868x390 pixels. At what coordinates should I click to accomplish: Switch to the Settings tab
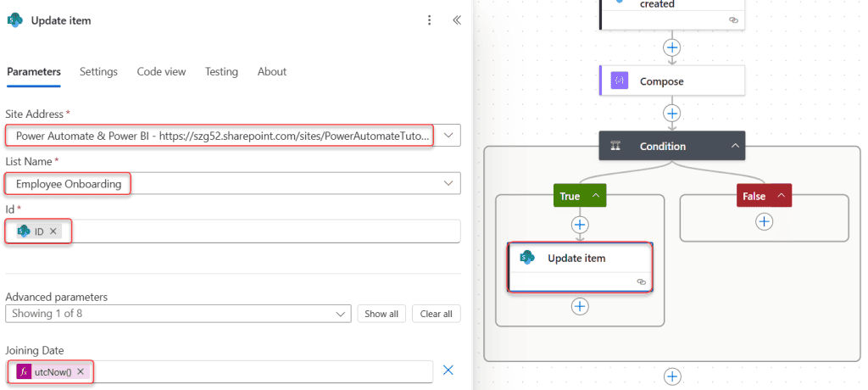[x=98, y=71]
